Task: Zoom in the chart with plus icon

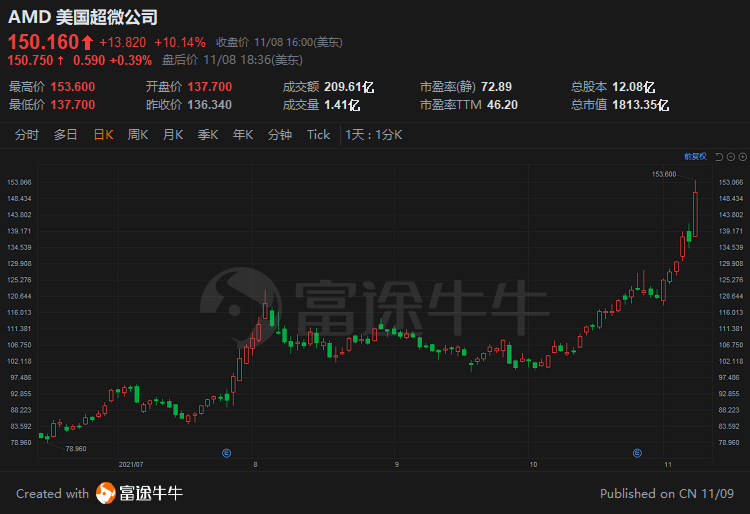Action: [743, 157]
